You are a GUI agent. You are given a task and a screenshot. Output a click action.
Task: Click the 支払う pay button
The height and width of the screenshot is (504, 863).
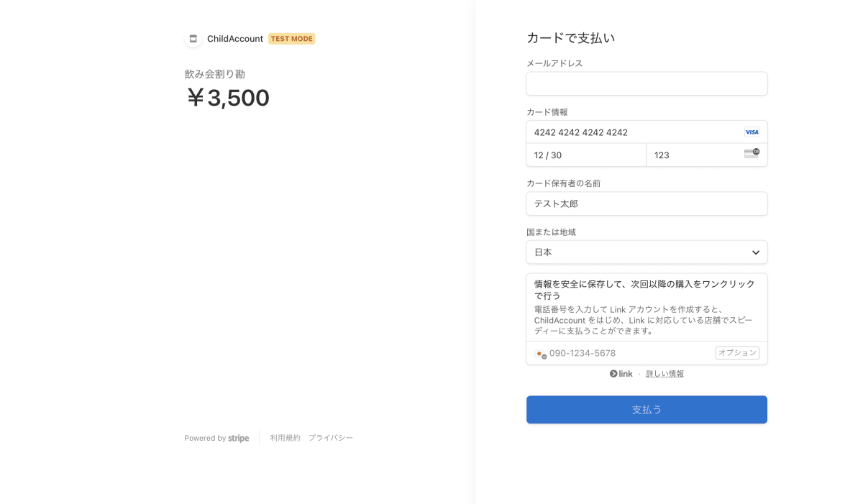coord(647,410)
